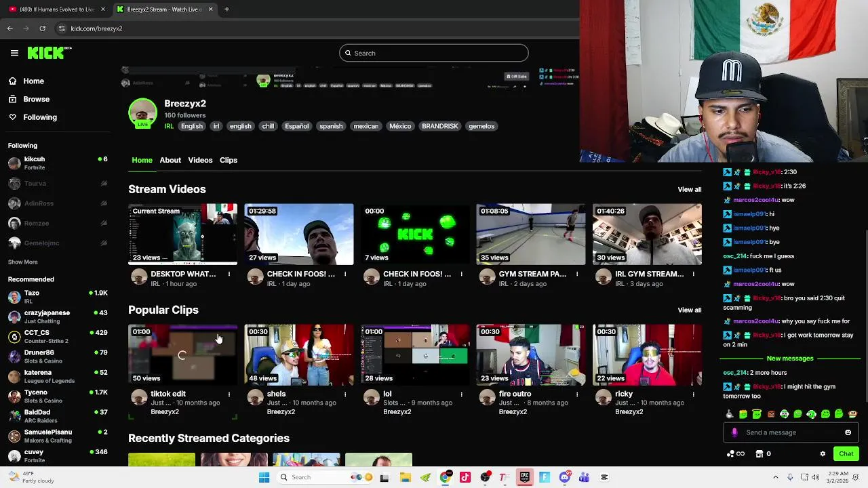
Task: Reload the page in the browser
Action: [42, 28]
